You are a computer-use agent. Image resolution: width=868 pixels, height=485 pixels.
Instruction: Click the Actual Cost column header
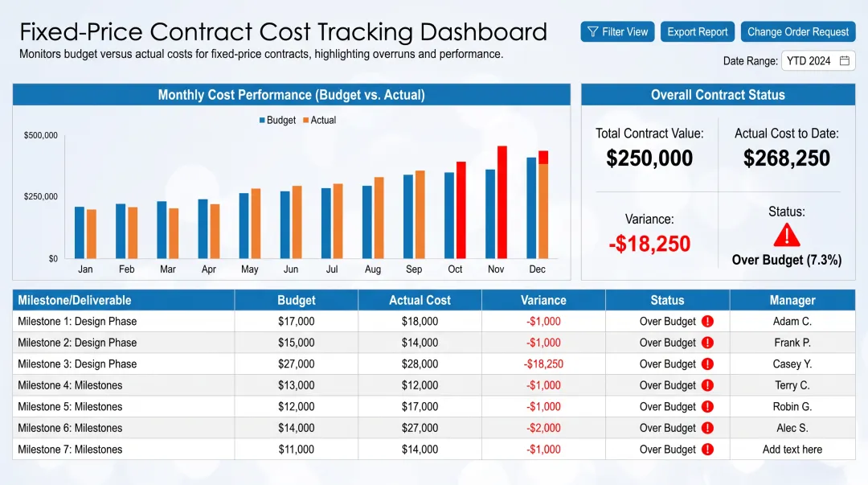coord(420,301)
